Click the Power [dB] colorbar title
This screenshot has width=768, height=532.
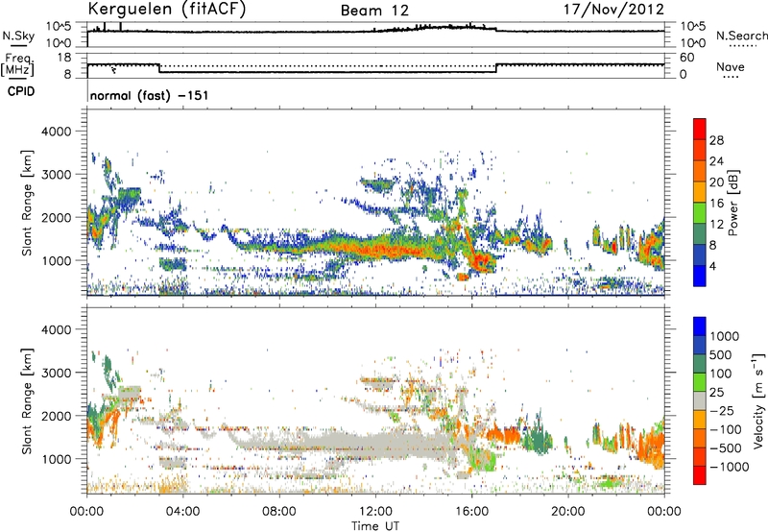[733, 203]
